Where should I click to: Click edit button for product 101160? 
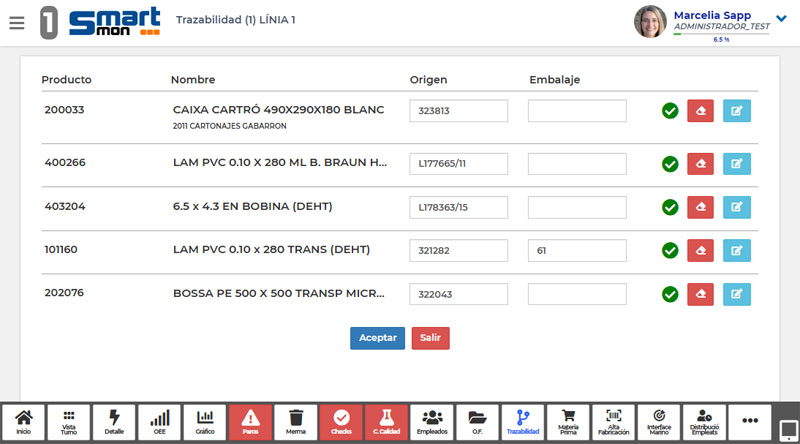(737, 250)
